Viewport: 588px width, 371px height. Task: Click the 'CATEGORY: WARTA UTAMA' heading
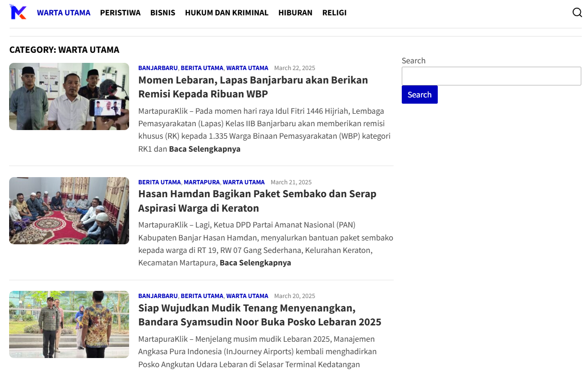click(64, 50)
